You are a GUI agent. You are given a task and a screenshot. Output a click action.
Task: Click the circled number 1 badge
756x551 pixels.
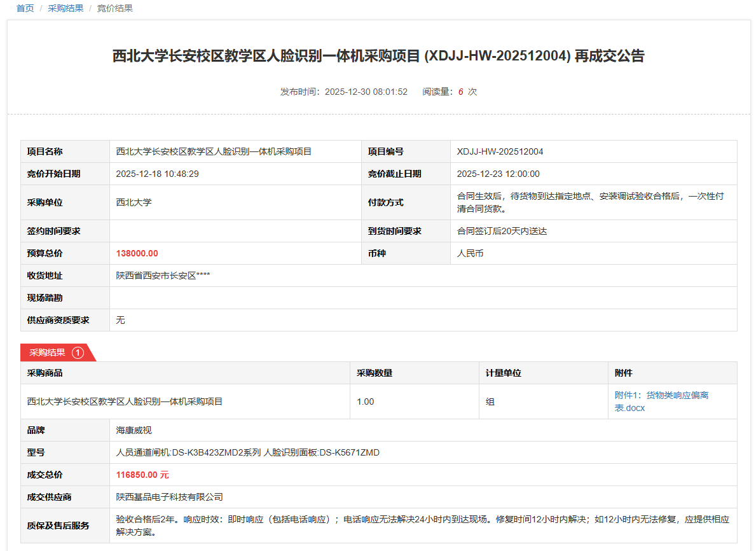tap(78, 352)
